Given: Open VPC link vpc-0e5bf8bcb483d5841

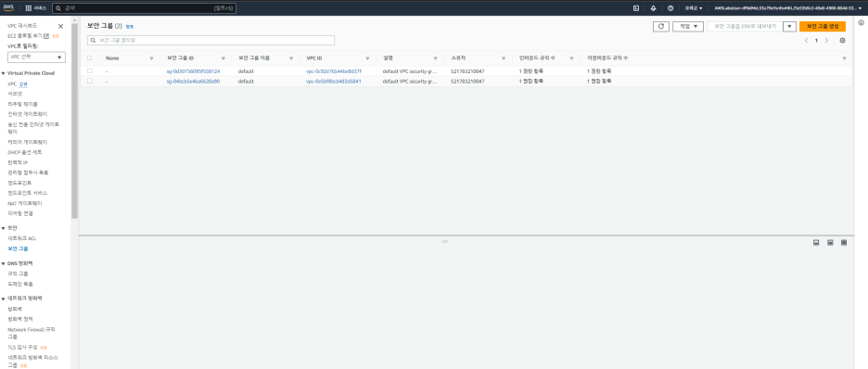Looking at the screenshot, I should [x=334, y=81].
